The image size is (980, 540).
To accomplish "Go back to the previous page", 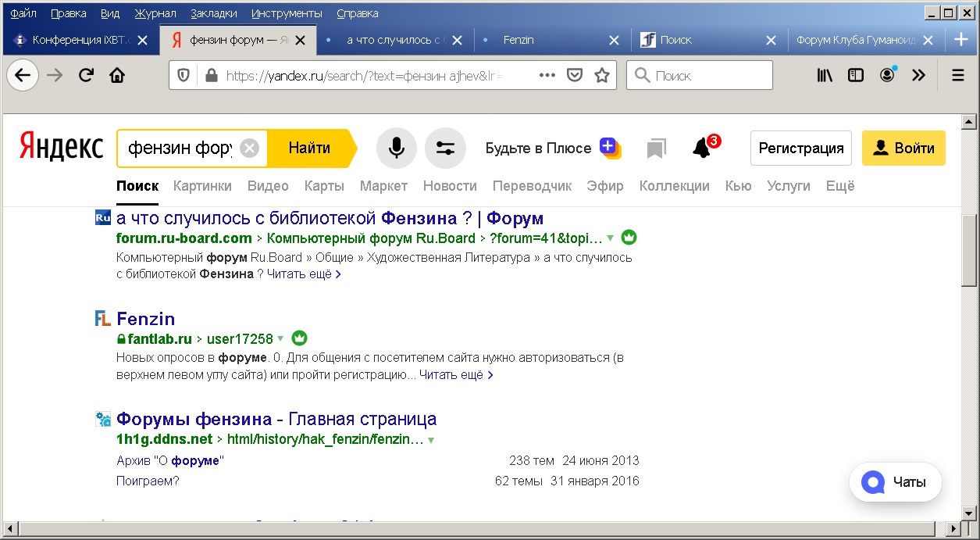I will click(x=23, y=76).
